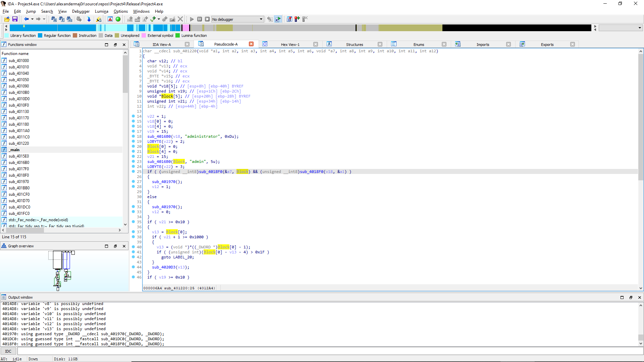This screenshot has height=362, width=644.
Task: Click the convert-to-data toolbar icon
Action: coord(138,19)
